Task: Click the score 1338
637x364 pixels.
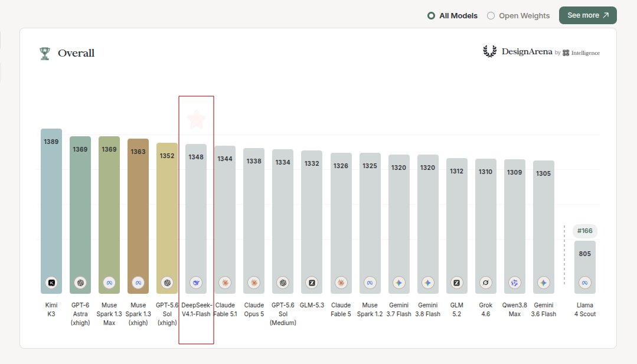Action: pos(254,161)
